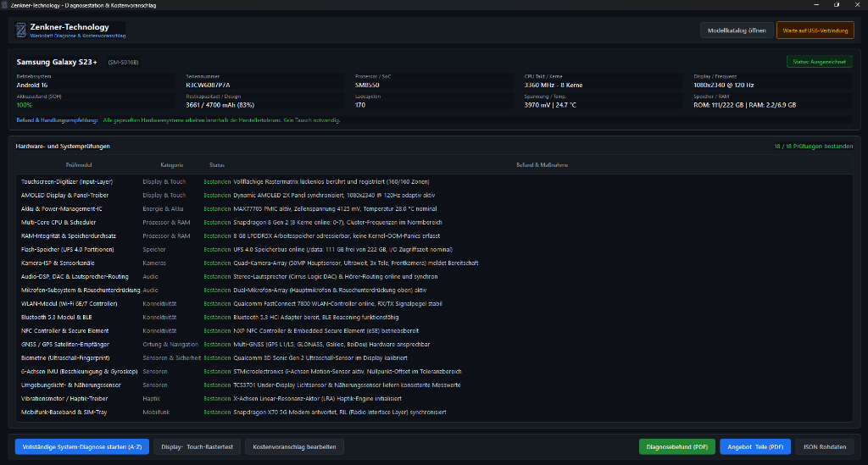Screen dimensions: 868x465
Task: Click the Samsung Galaxy S23+ device title
Action: [57, 62]
